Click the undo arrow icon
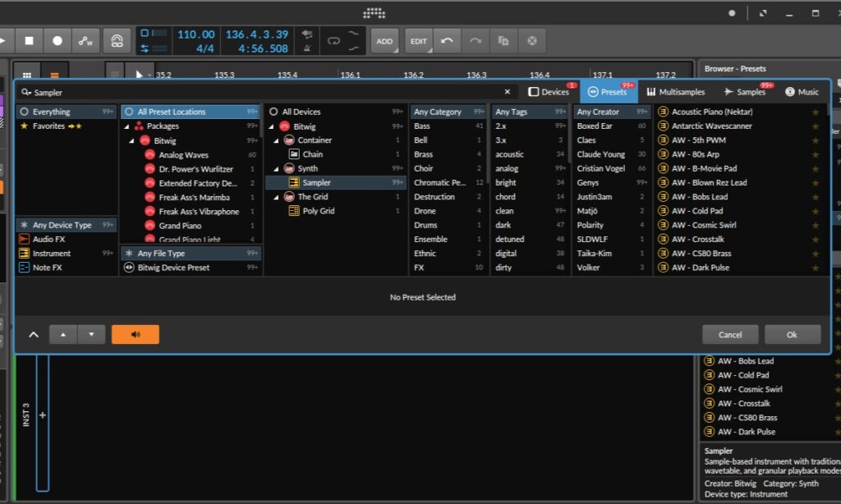841x504 pixels. (x=447, y=41)
